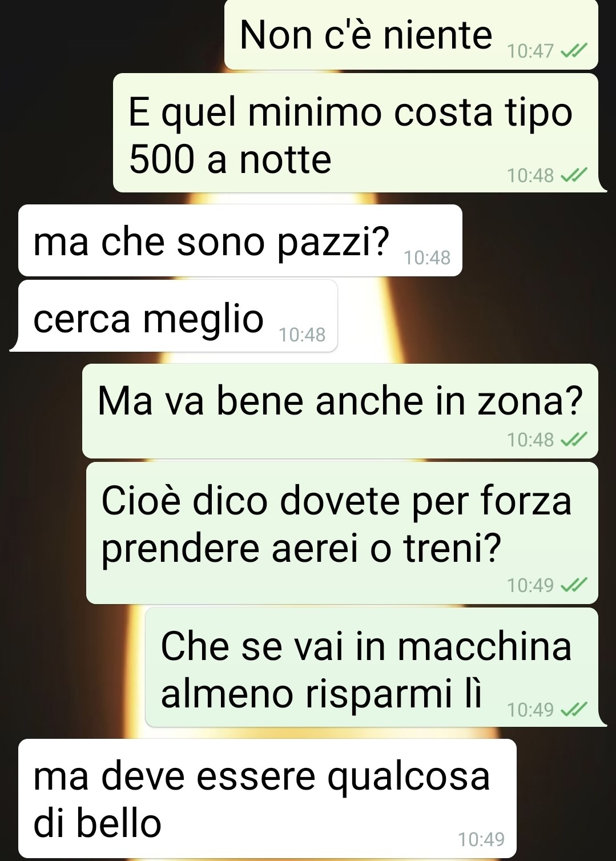Image resolution: width=616 pixels, height=861 pixels.
Task: Tap the 'Non c'è niente' message bubble
Action: click(x=411, y=35)
